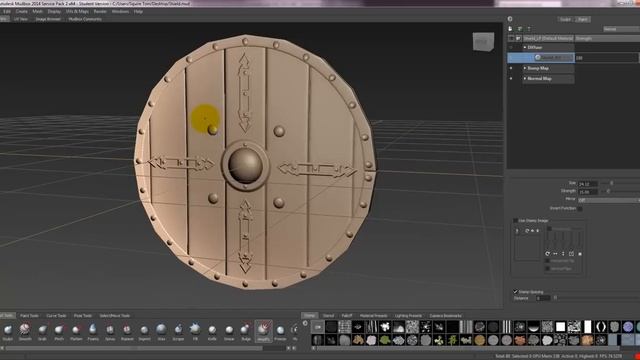Image resolution: width=640 pixels, height=360 pixels.
Task: Switch to the Stencil tab
Action: pos(329,316)
